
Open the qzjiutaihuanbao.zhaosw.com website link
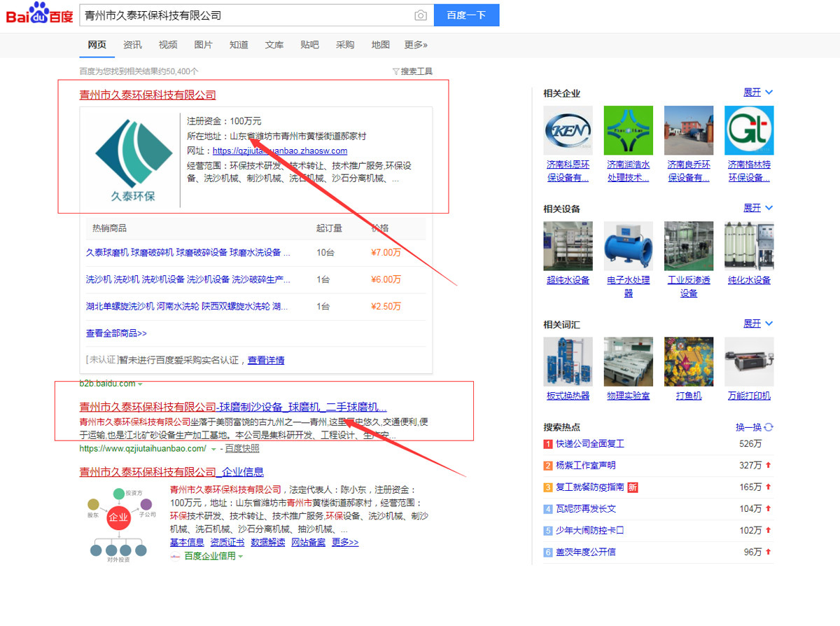tap(280, 151)
